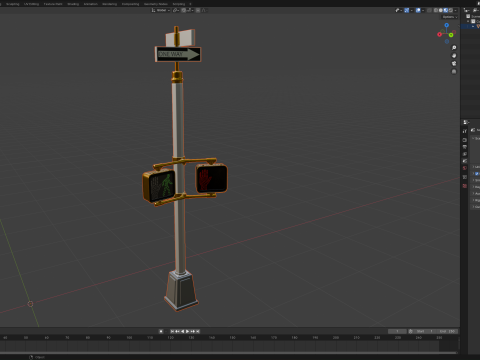Toggle viewport overlays
480x360 pixels.
coord(418,10)
